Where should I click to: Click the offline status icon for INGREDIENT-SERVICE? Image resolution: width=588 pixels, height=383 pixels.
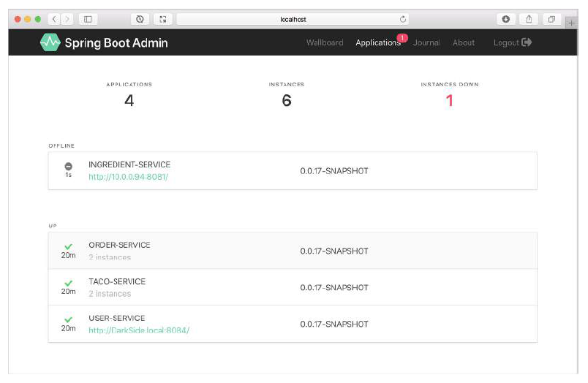tap(68, 167)
